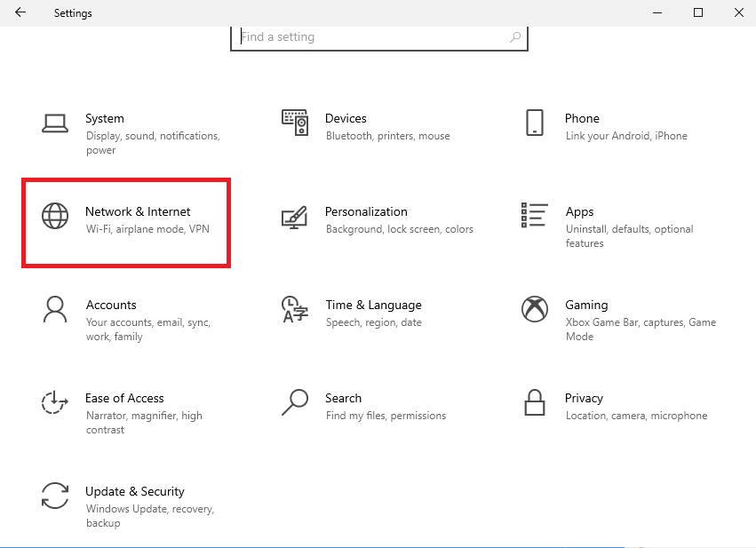Open the System settings title
Viewport: 756px width, 548px height.
[105, 118]
